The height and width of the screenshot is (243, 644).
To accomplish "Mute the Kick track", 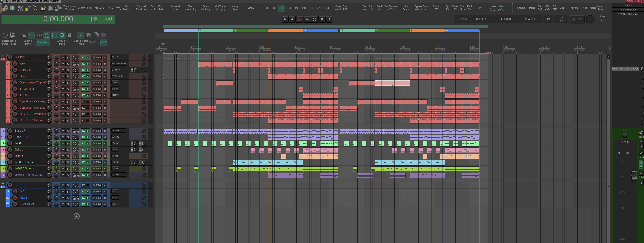I will 63,64.
